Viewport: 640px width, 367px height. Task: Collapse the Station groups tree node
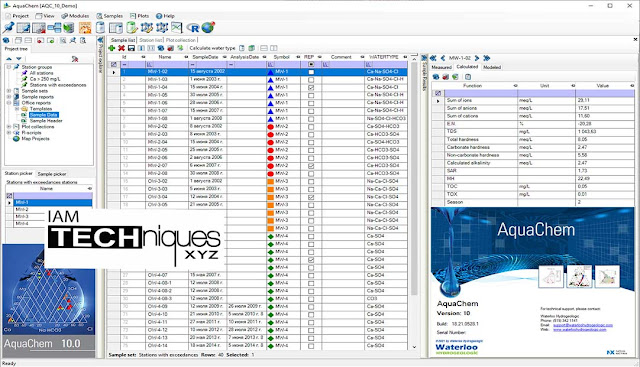9,67
